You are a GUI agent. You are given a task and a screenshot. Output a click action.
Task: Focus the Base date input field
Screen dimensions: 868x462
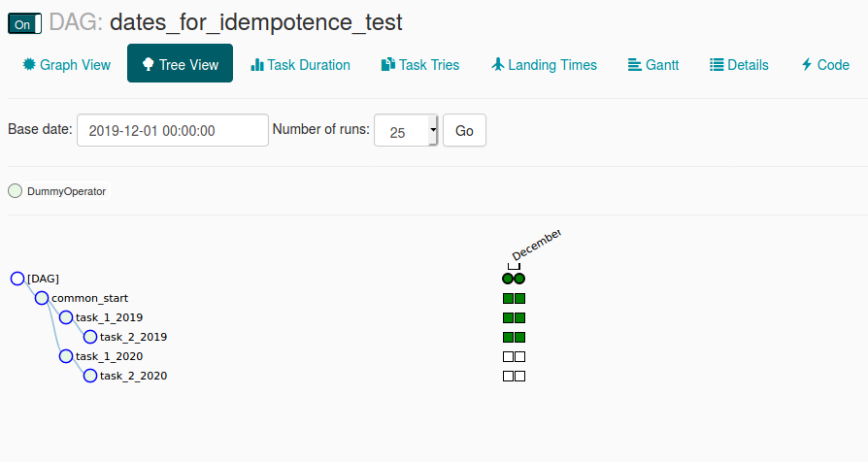pyautogui.click(x=173, y=130)
